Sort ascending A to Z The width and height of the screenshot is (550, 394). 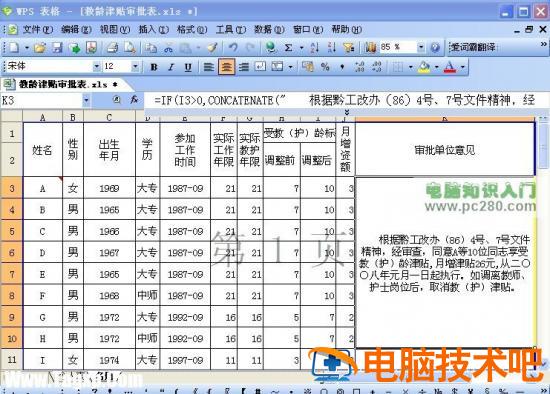coord(314,47)
